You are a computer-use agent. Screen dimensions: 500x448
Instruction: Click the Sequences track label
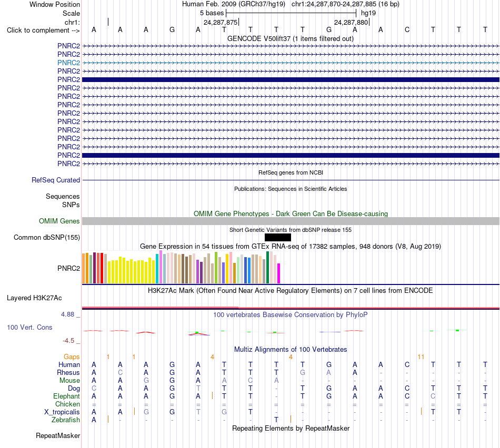click(63, 196)
